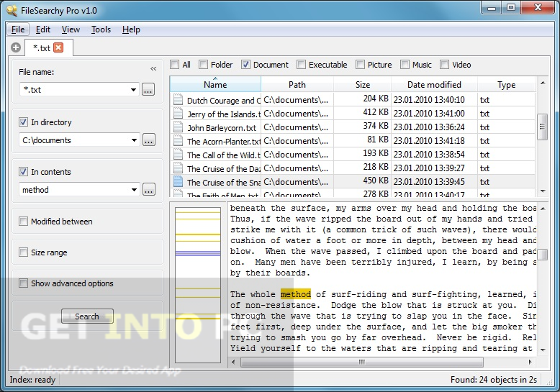560x392 pixels.
Task: Click purple marker in match overview minimap
Action: coord(198,253)
